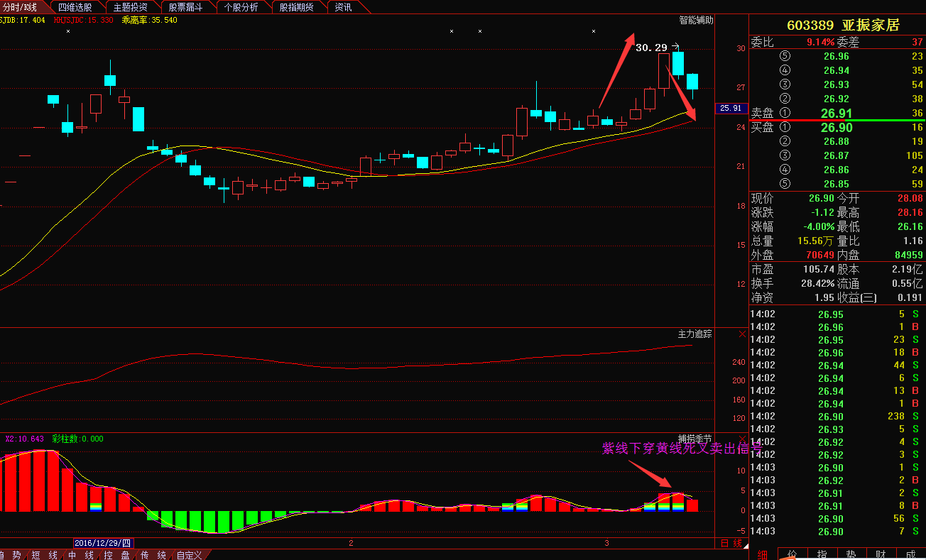Switch to the 价 tab in quote panel
This screenshot has width=926, height=560.
point(792,554)
